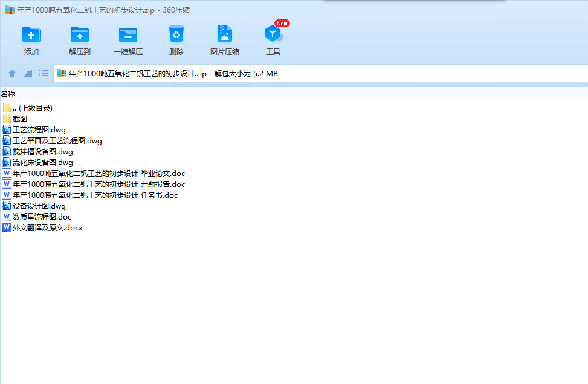The height and width of the screenshot is (384, 588).
Task: Select the file 数质量流程图.doc
Action: point(37,217)
